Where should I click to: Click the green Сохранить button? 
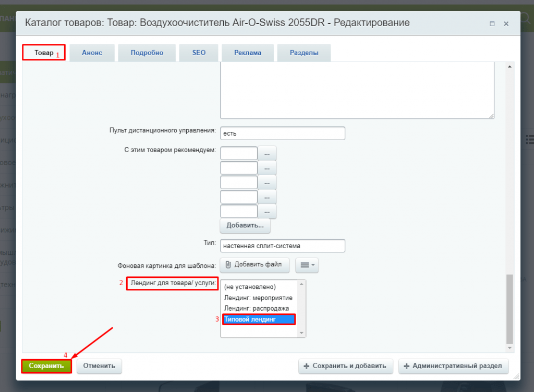(x=46, y=366)
